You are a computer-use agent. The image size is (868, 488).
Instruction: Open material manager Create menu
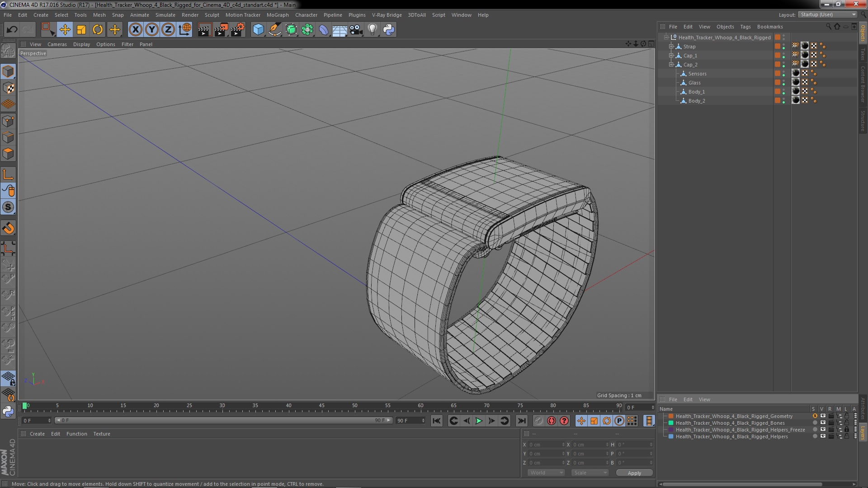point(37,434)
